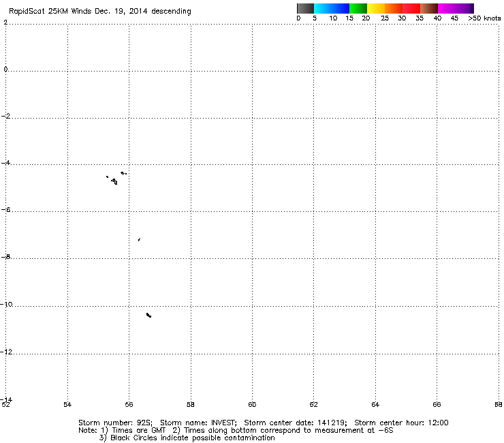Click the '15' label under the color bar
Viewport: 504px width, 443px height.
[x=349, y=18]
